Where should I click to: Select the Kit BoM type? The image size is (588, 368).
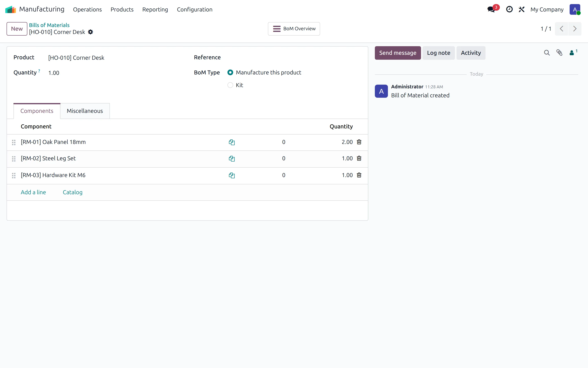click(230, 85)
